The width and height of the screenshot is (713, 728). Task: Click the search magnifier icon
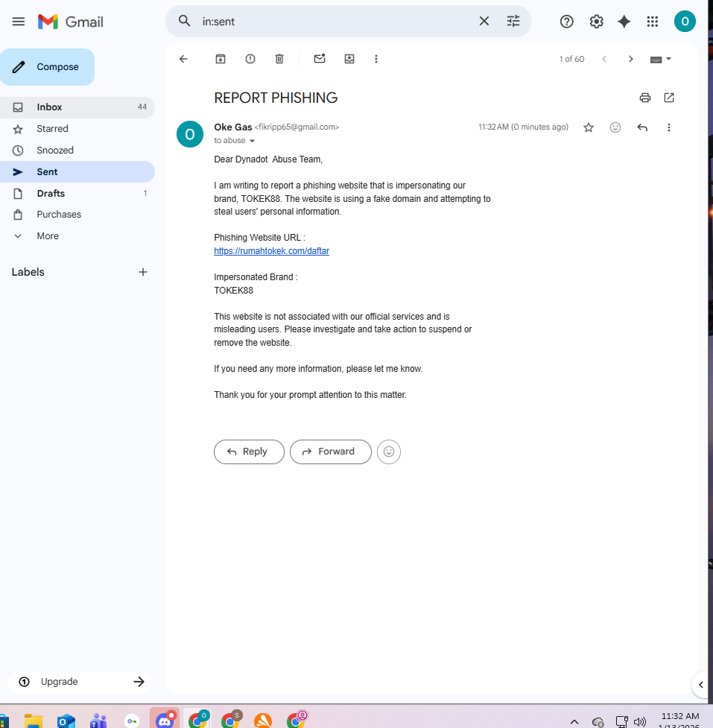pyautogui.click(x=185, y=21)
